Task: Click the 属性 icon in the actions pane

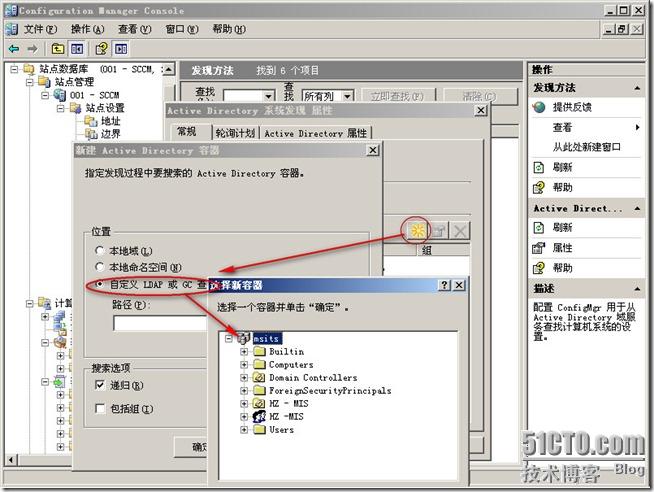Action: pos(538,248)
